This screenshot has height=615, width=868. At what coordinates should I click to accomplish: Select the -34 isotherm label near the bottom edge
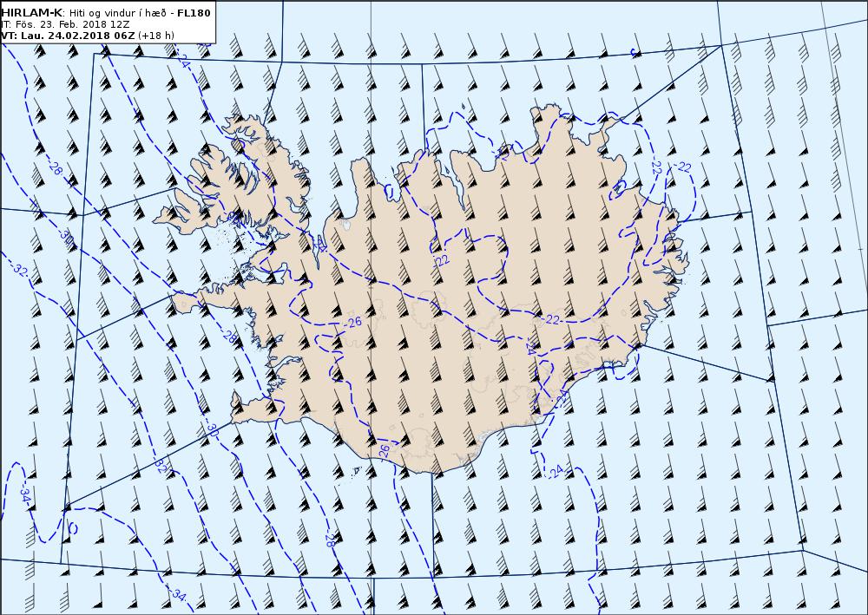click(x=177, y=594)
